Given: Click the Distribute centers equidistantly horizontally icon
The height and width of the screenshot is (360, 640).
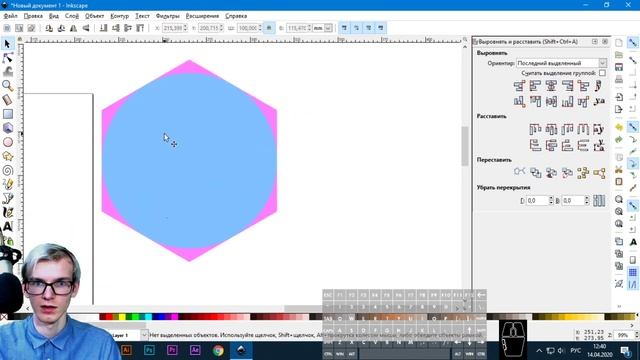Looking at the screenshot, I should tap(551, 129).
